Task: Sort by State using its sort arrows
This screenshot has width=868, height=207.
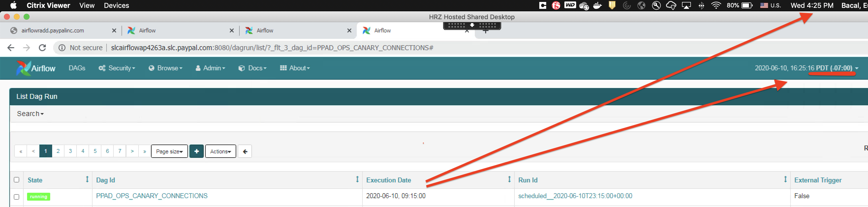Action: (87, 179)
